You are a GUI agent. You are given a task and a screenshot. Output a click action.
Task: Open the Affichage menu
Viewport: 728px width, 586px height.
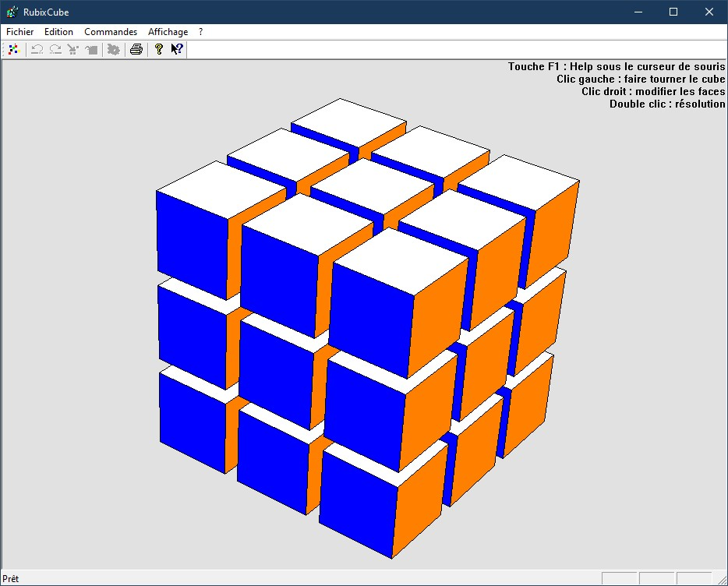[168, 32]
